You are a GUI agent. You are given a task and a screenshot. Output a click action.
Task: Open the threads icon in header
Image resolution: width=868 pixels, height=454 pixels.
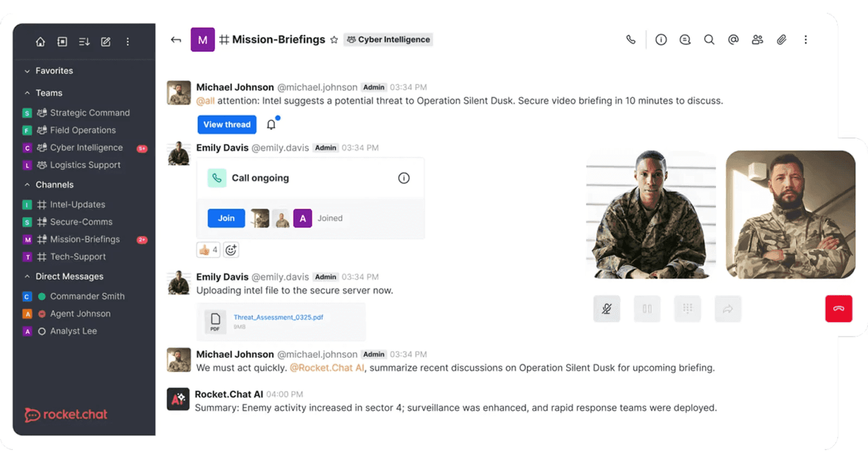[685, 40]
